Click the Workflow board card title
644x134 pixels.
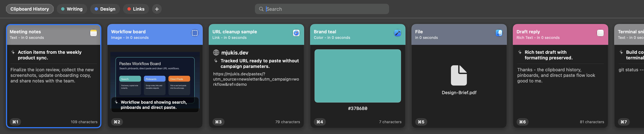pyautogui.click(x=128, y=32)
